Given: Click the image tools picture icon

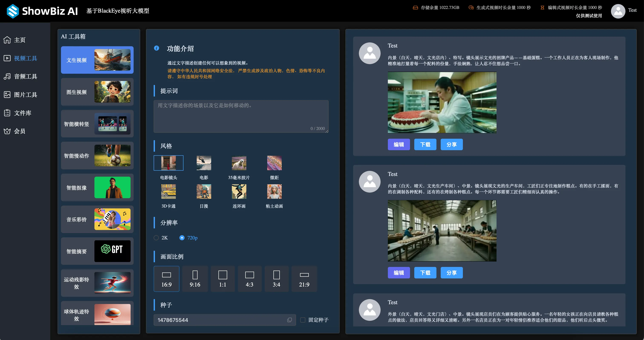Looking at the screenshot, I should pyautogui.click(x=7, y=95).
